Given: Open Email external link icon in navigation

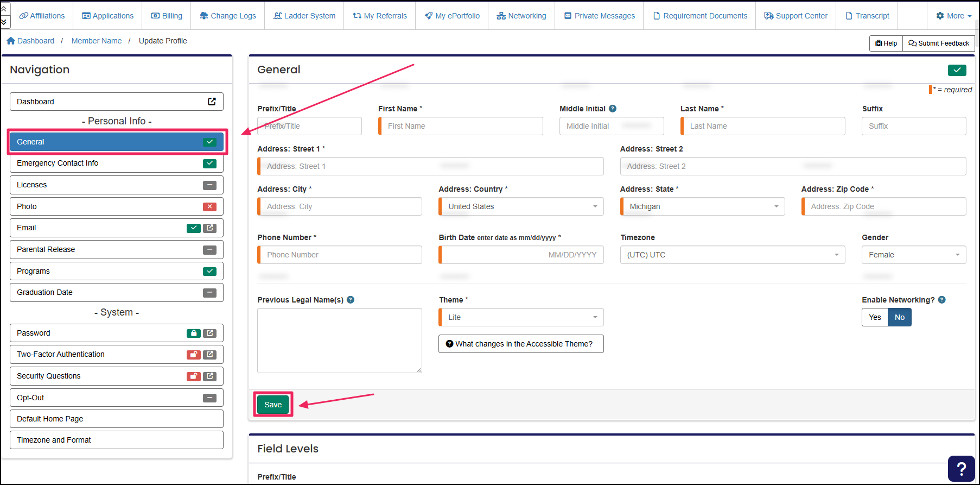Looking at the screenshot, I should (x=210, y=228).
